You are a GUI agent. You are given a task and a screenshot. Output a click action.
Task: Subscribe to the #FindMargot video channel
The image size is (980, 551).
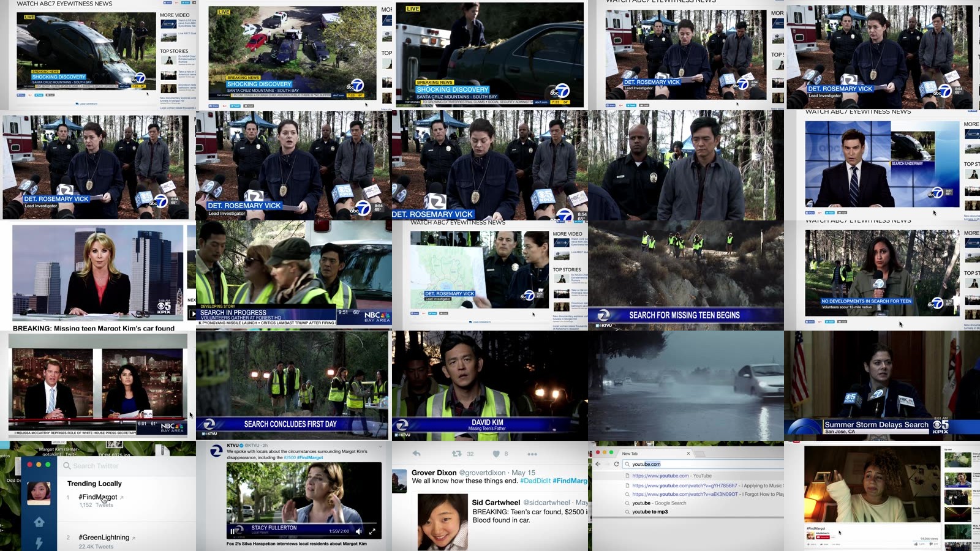(x=823, y=537)
